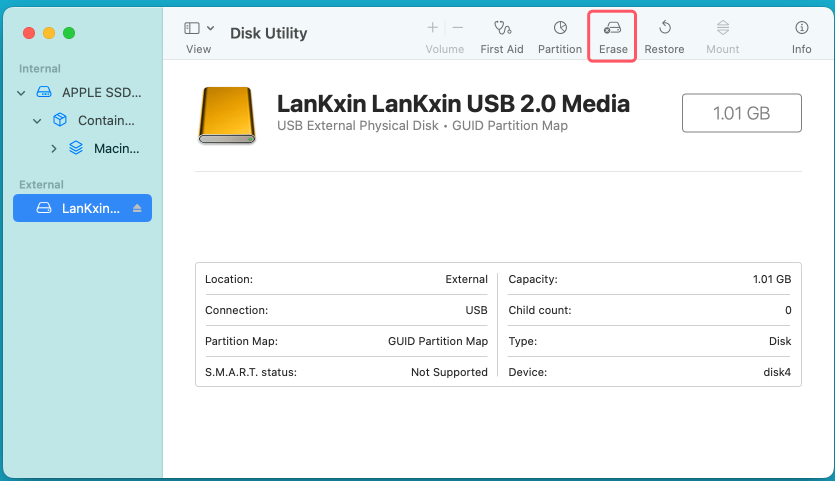Image resolution: width=835 pixels, height=481 pixels.
Task: Open the Partition tool
Action: click(x=560, y=29)
